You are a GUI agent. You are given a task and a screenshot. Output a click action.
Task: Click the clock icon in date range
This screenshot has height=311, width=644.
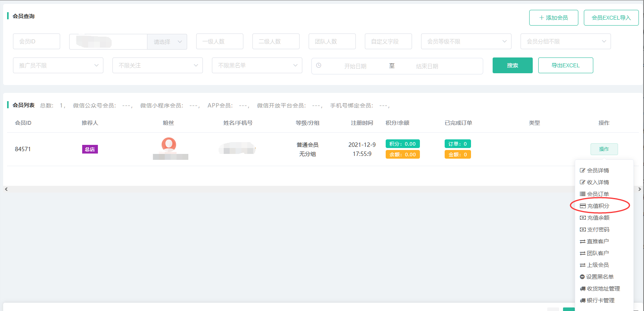pyautogui.click(x=319, y=65)
